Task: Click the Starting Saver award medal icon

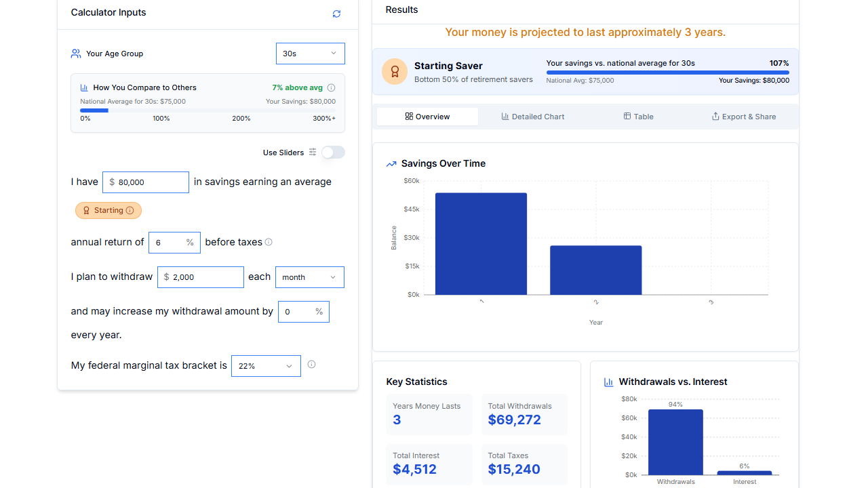Action: [395, 71]
